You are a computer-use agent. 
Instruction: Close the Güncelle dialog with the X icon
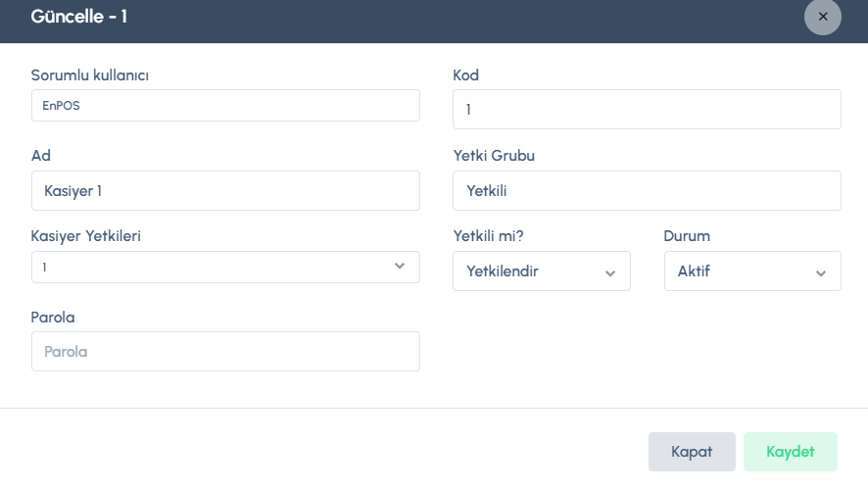(822, 17)
